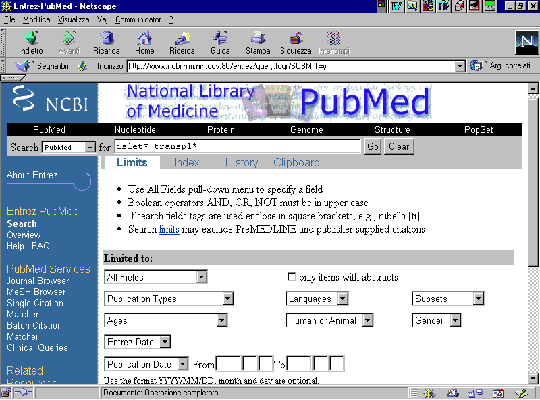Switch to the Clipboard tab
Screen dimensions: 540x400
click(x=296, y=162)
